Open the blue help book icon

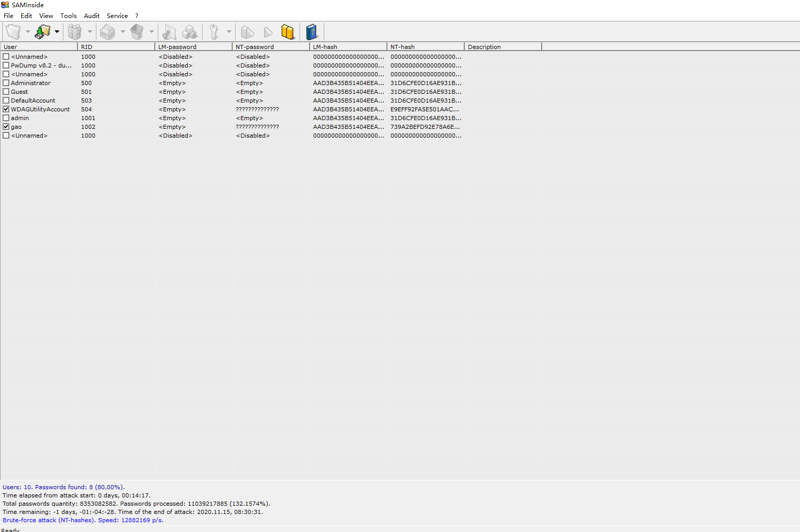(312, 32)
